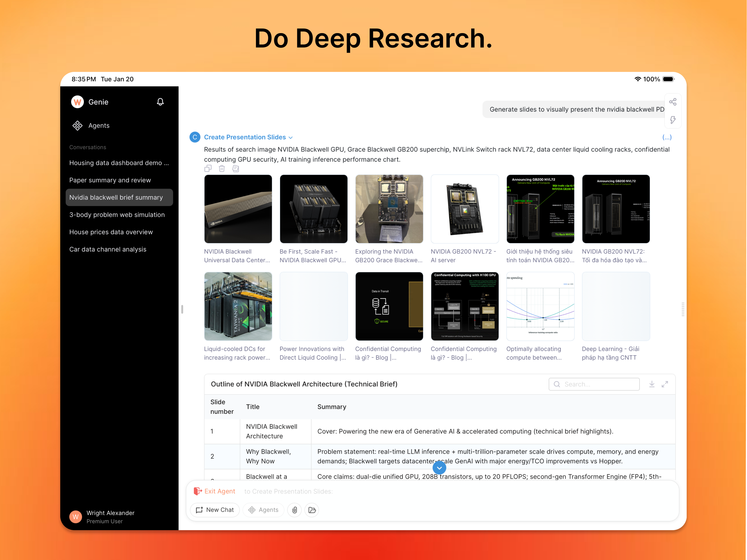Click the (...) expand link

click(x=667, y=137)
